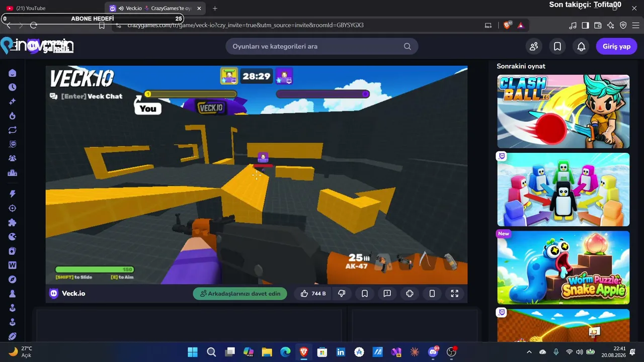This screenshot has height=362, width=644.
Task: Switch to the YouTube tab
Action: [x=53, y=8]
